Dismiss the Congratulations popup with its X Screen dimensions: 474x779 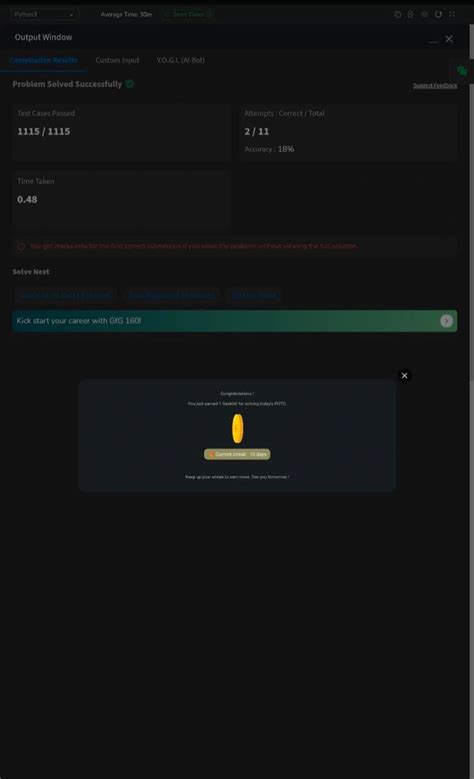coord(404,376)
